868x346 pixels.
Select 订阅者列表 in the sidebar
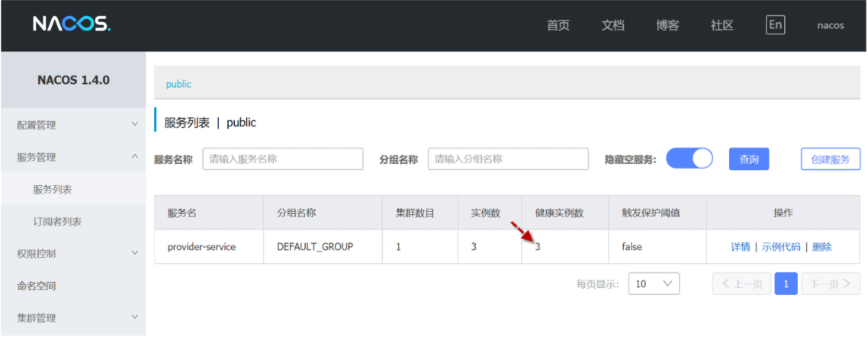[x=74, y=222]
